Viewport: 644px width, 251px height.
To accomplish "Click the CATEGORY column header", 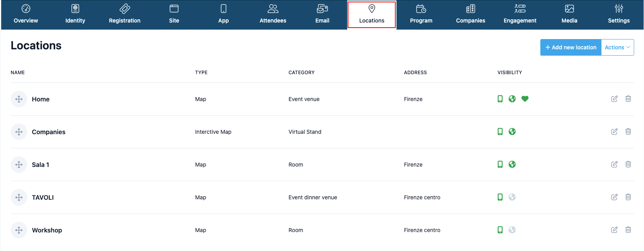I will [302, 73].
